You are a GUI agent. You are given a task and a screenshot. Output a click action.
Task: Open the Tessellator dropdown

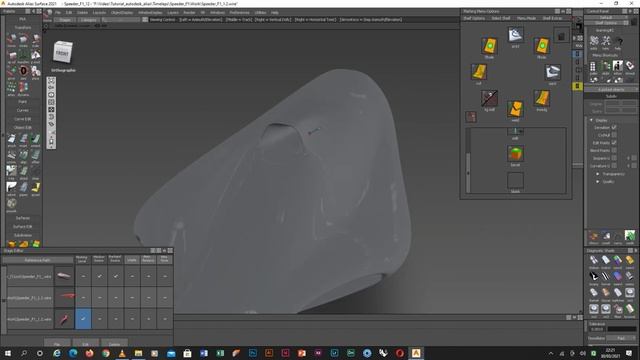[621, 338]
